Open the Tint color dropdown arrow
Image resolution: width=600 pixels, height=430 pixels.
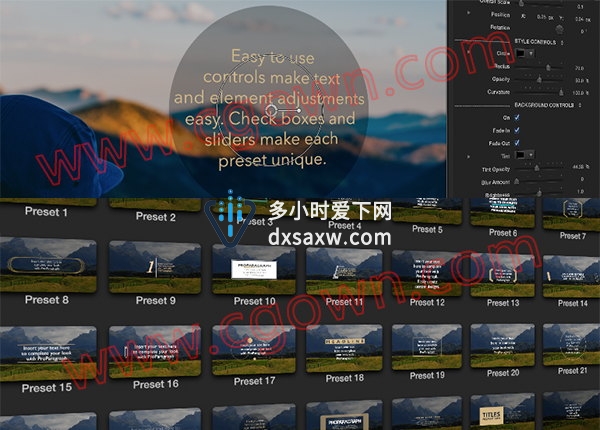(x=531, y=155)
